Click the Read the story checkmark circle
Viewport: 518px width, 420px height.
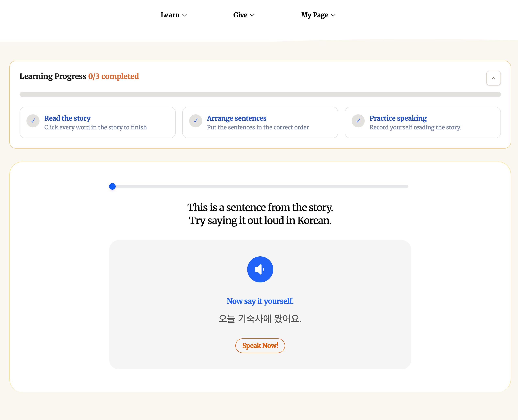[33, 121]
